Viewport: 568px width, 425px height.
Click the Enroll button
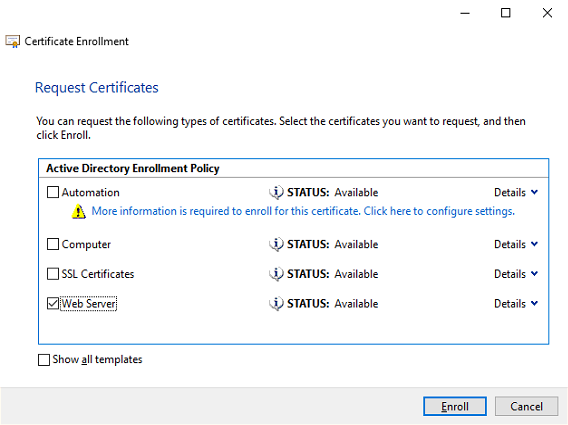[x=455, y=406]
